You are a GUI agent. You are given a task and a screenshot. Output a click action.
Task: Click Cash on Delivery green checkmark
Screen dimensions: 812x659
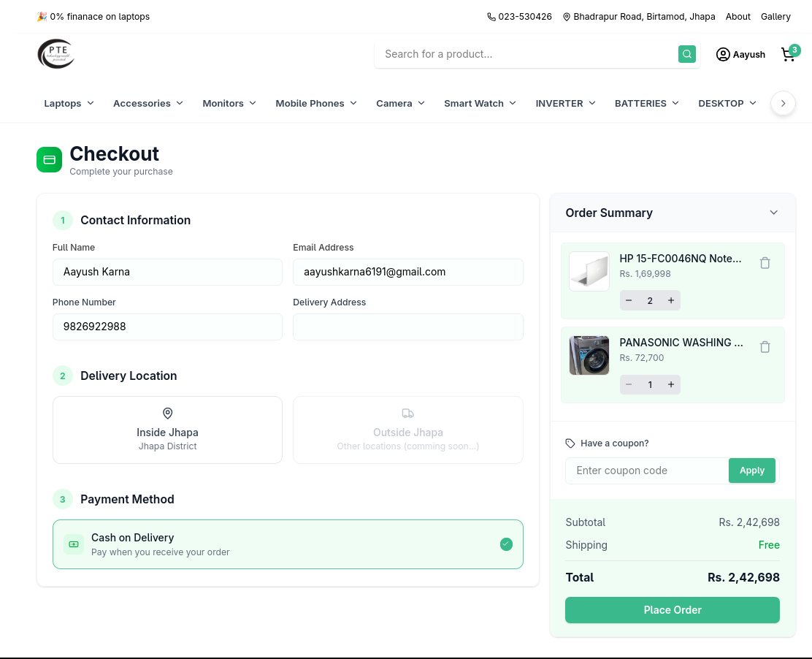point(507,544)
